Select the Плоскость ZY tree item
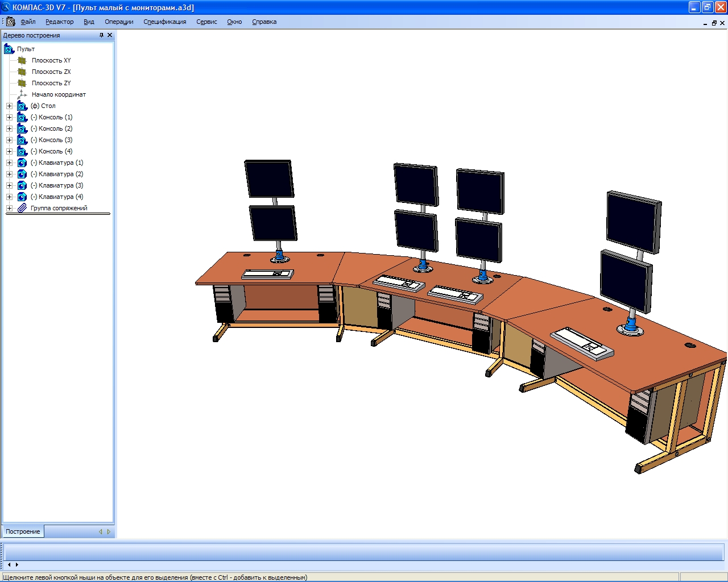 51,83
